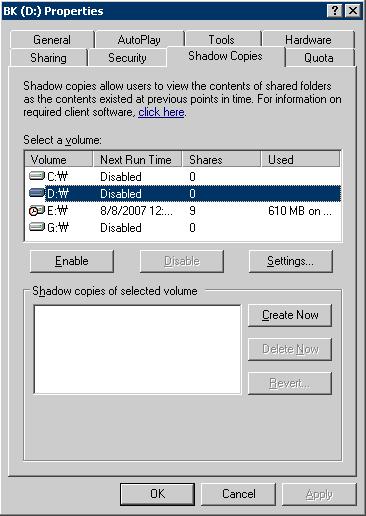Confirm with the OK button
Viewport: 366px width, 516px height.
(x=157, y=494)
